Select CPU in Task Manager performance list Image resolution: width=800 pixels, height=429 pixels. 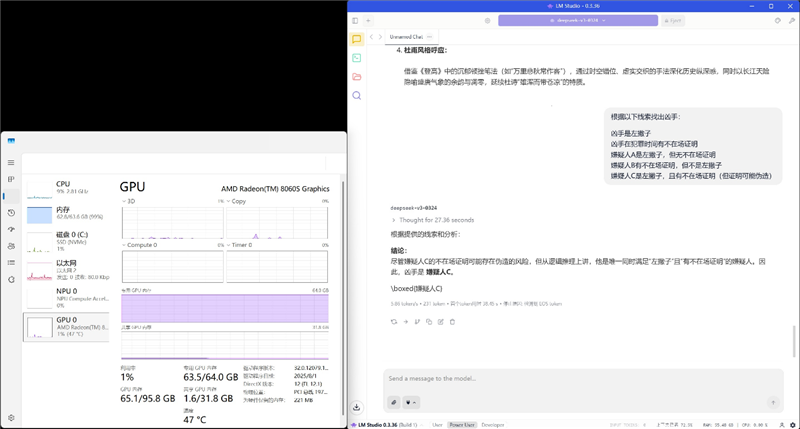click(x=66, y=188)
